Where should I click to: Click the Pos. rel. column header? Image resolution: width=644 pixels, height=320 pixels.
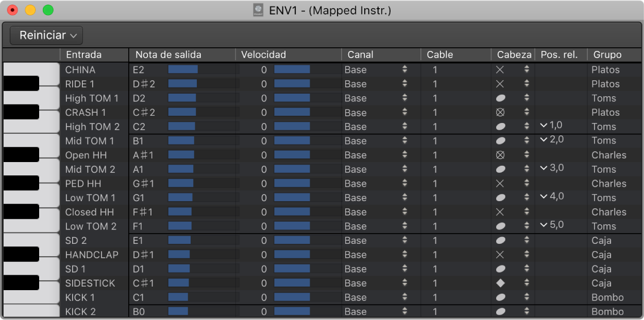(560, 55)
